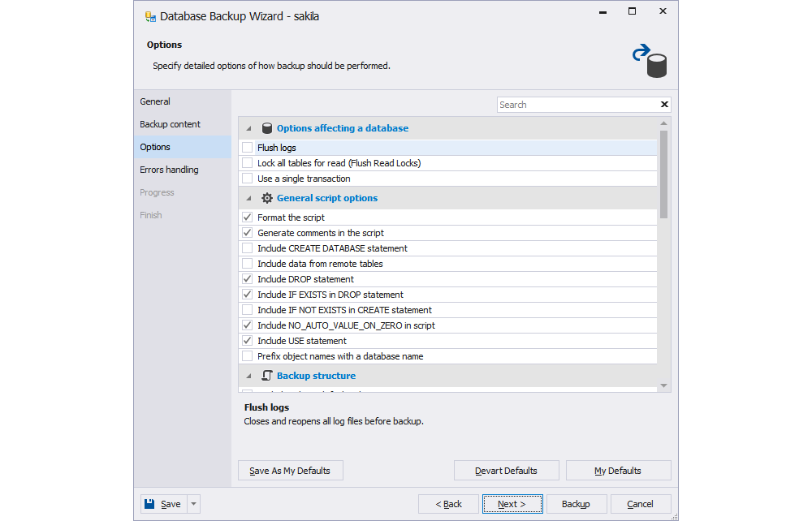Image resolution: width=812 pixels, height=521 pixels.
Task: Click the Devart Defaults button
Action: click(x=506, y=470)
